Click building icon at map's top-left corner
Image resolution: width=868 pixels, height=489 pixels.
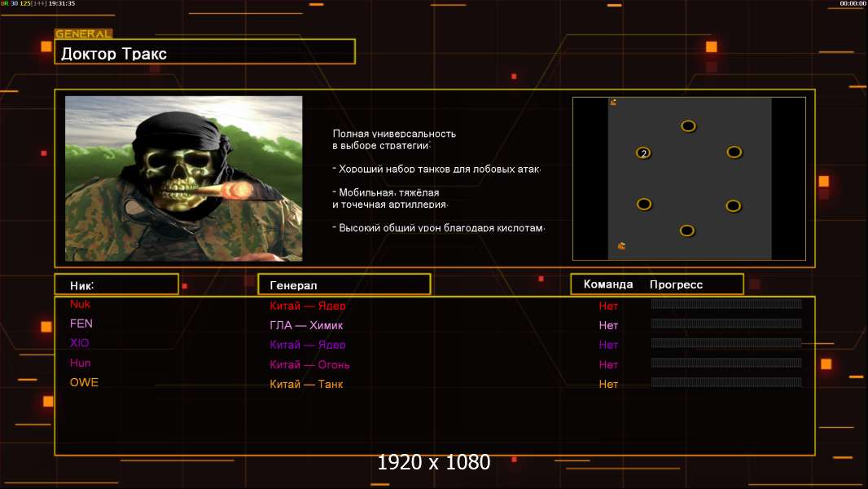[613, 103]
